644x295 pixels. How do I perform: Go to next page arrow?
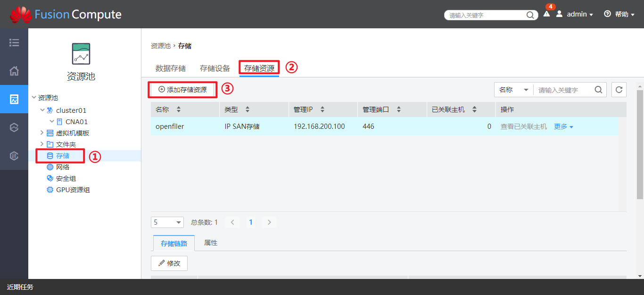269,222
